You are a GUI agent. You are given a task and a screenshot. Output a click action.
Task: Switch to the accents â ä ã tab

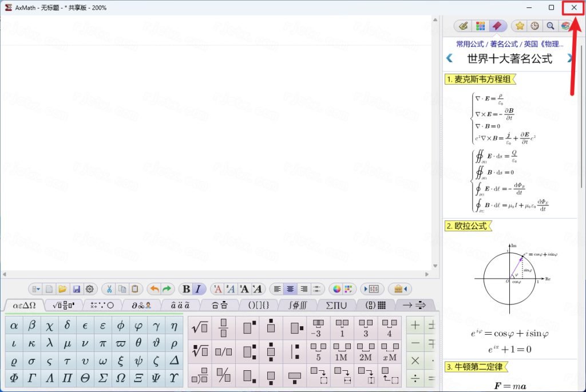[180, 306]
